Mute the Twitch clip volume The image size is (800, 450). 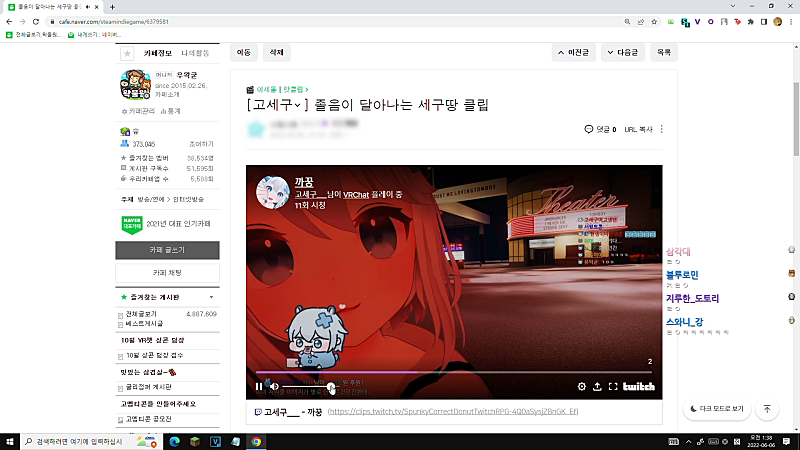274,386
